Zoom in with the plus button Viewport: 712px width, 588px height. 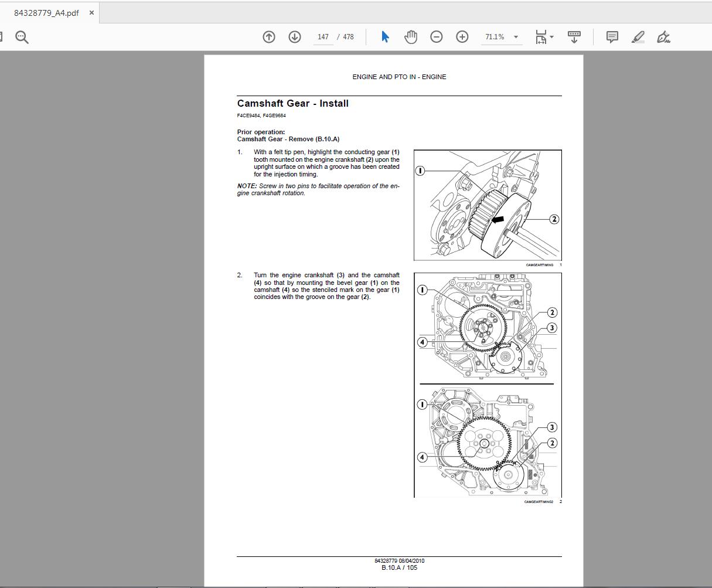[x=462, y=37]
